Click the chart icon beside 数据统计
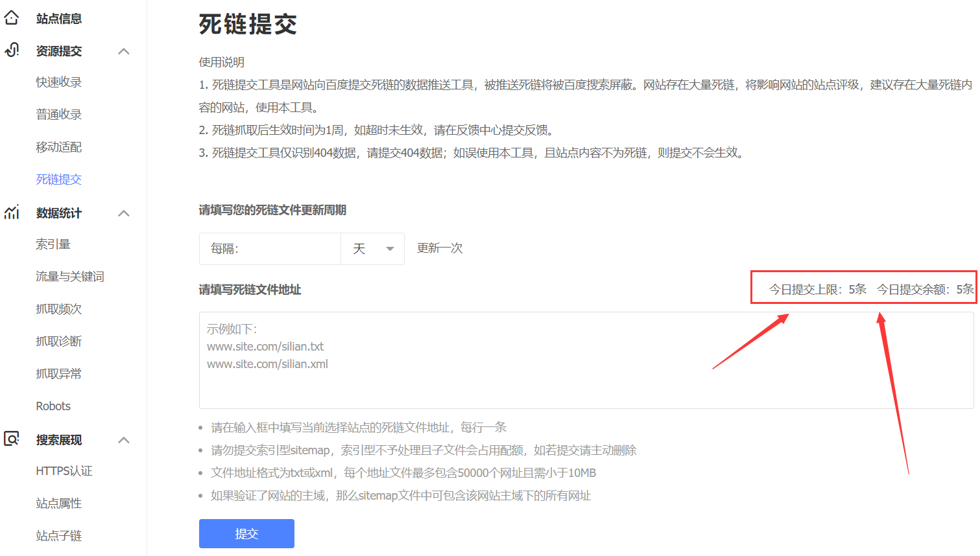 coord(12,213)
